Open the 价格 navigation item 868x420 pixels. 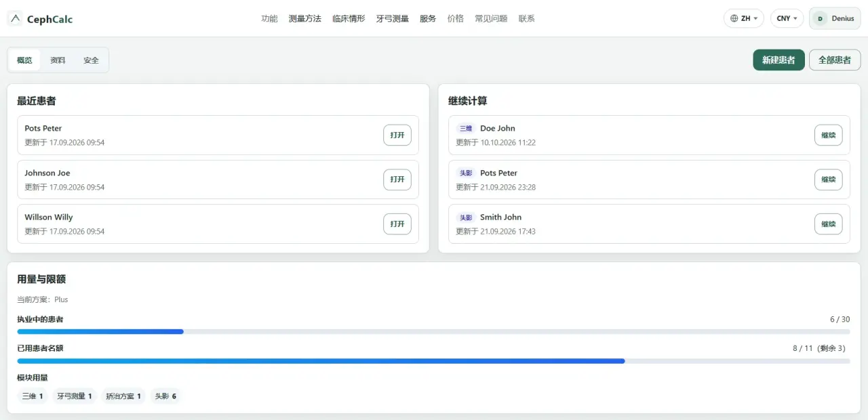456,18
